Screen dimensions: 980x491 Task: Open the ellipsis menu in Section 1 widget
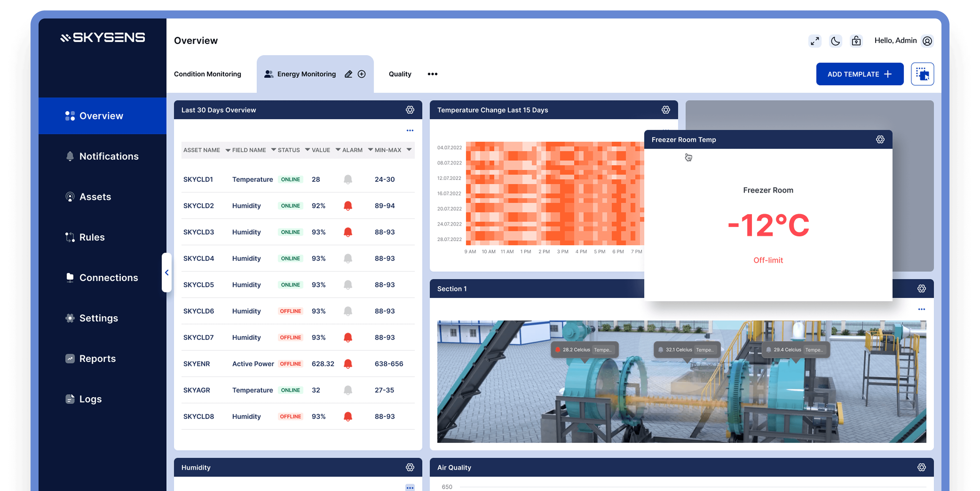[x=921, y=309]
